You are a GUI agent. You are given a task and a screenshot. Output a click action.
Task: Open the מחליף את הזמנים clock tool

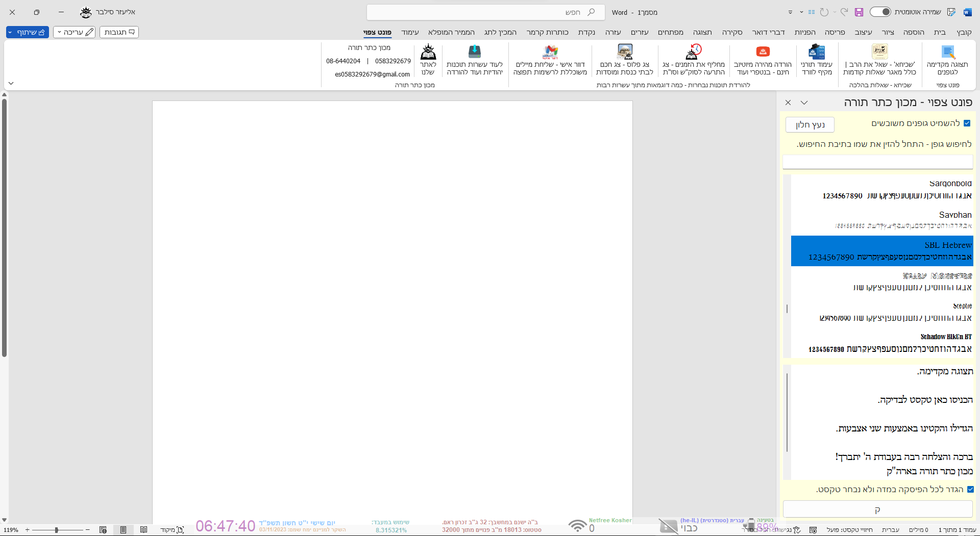(x=694, y=60)
